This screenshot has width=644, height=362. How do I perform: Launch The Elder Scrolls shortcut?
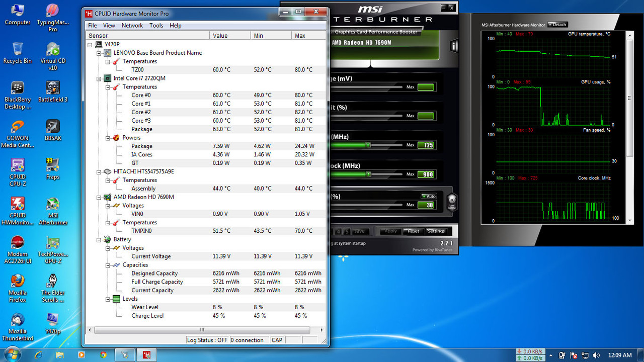point(53,289)
